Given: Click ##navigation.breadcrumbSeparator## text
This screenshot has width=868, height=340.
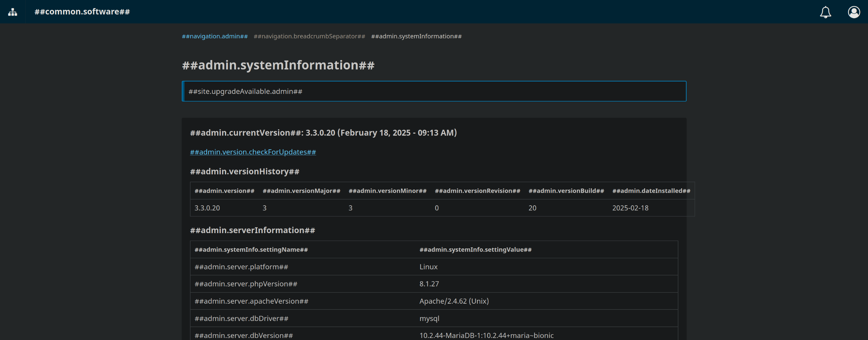Looking at the screenshot, I should tap(309, 36).
